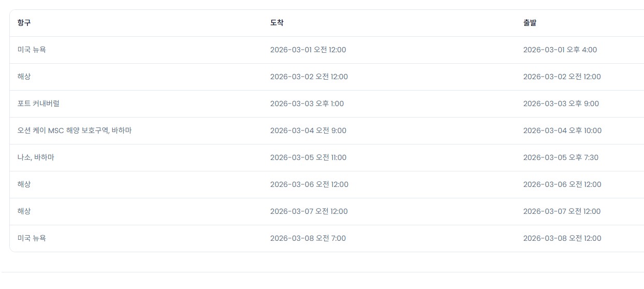Select arrival 2026-03-05 오전 11:00 cell
Image resolution: width=644 pixels, height=289 pixels.
(308, 157)
